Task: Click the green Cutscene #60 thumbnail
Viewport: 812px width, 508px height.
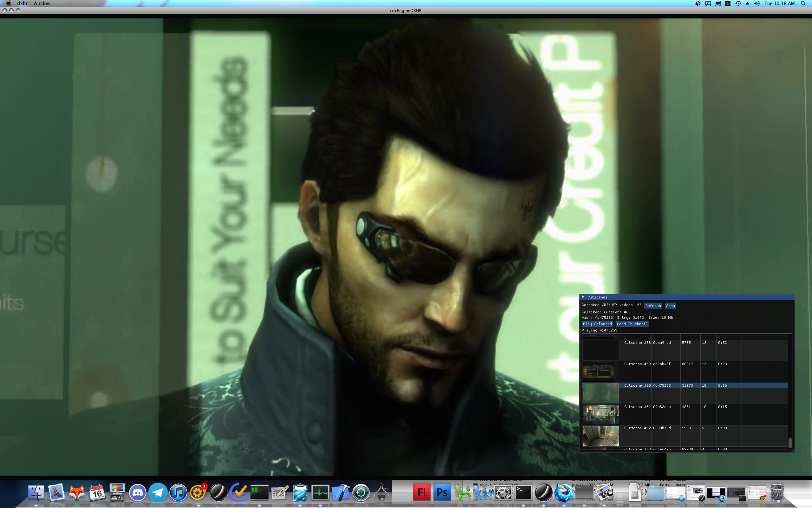Action: pos(601,393)
